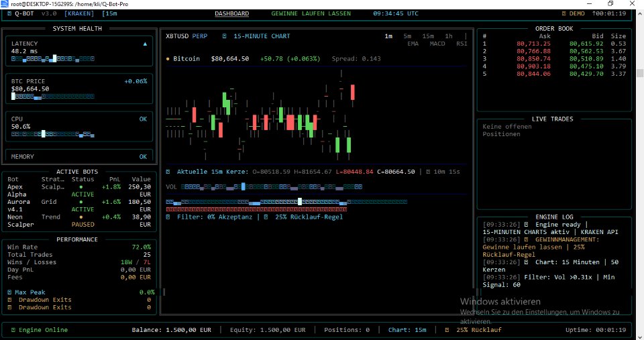Toggle the EMA indicator
This screenshot has height=340, width=644.
point(413,44)
